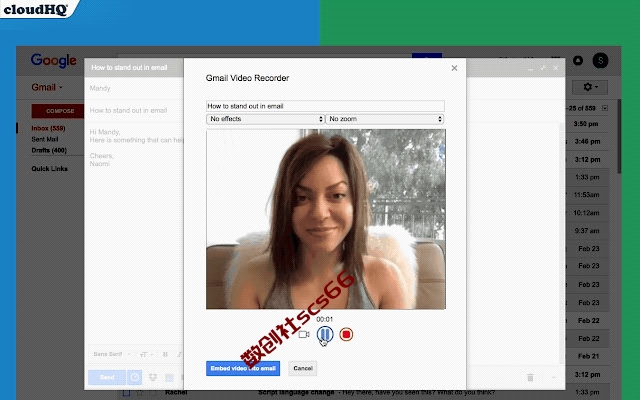640x400 pixels.
Task: Minimize the compose window
Action: click(530, 68)
